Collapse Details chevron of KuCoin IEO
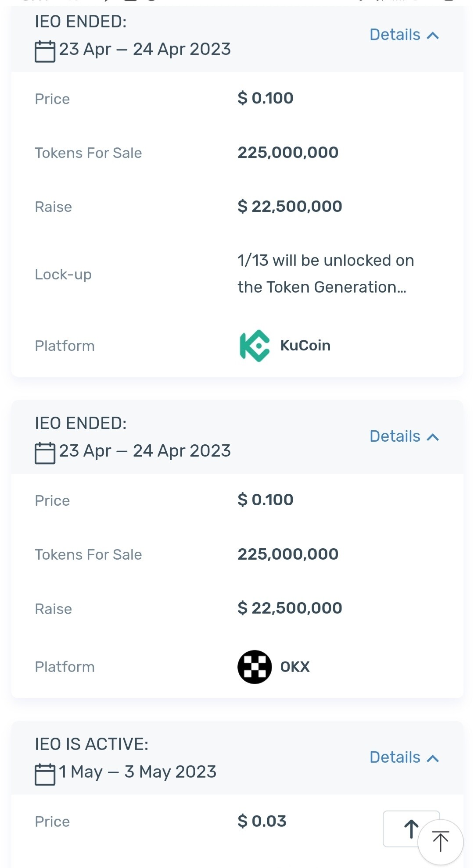The height and width of the screenshot is (868, 474). (x=433, y=36)
